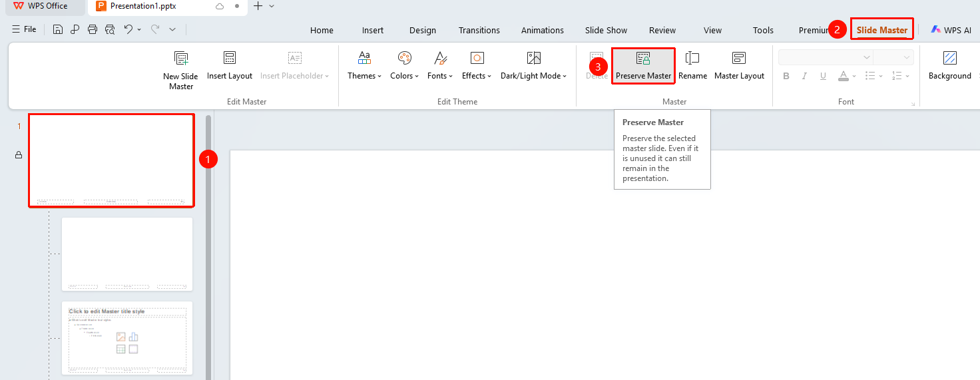980x380 pixels.
Task: Click the numbered list icon
Action: click(896, 76)
